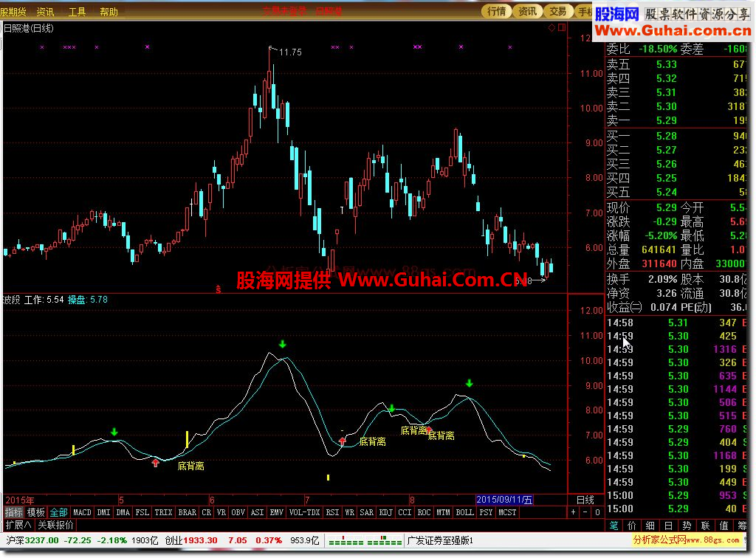Click the red buy arrow near May 底背离
Image resolution: width=756 pixels, height=558 pixels.
(x=155, y=463)
